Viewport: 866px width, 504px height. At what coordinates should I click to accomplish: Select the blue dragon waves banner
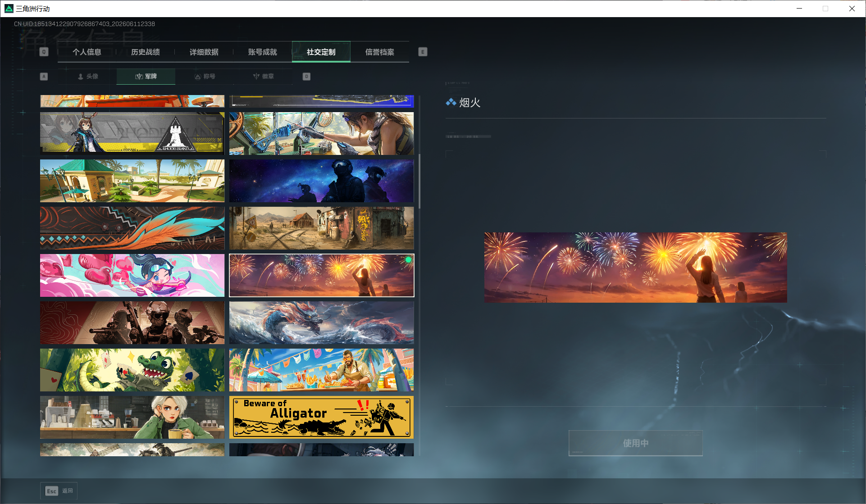pos(321,322)
